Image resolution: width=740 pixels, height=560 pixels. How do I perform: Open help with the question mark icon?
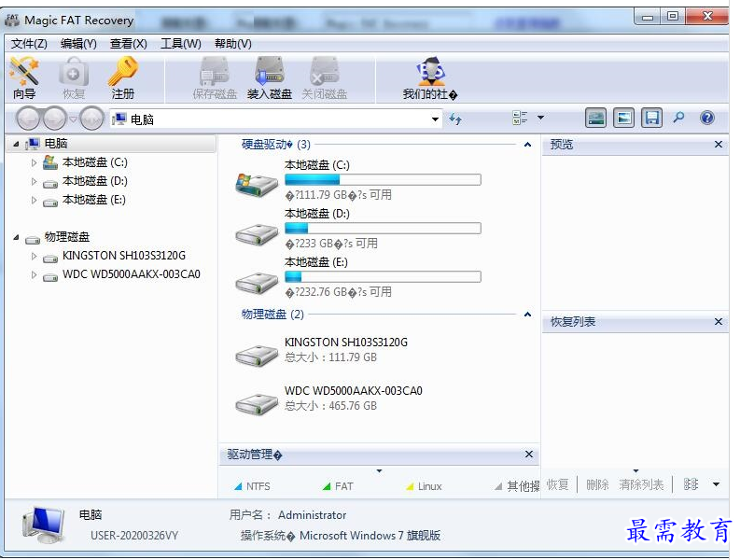707,118
